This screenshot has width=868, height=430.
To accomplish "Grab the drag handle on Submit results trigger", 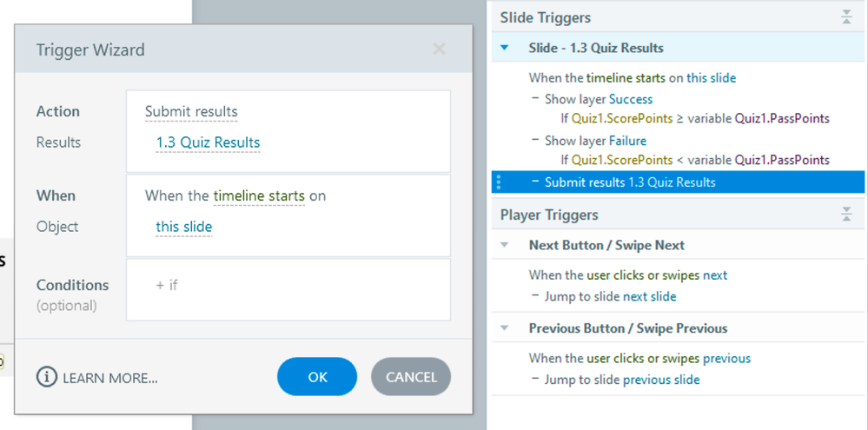I will (499, 182).
